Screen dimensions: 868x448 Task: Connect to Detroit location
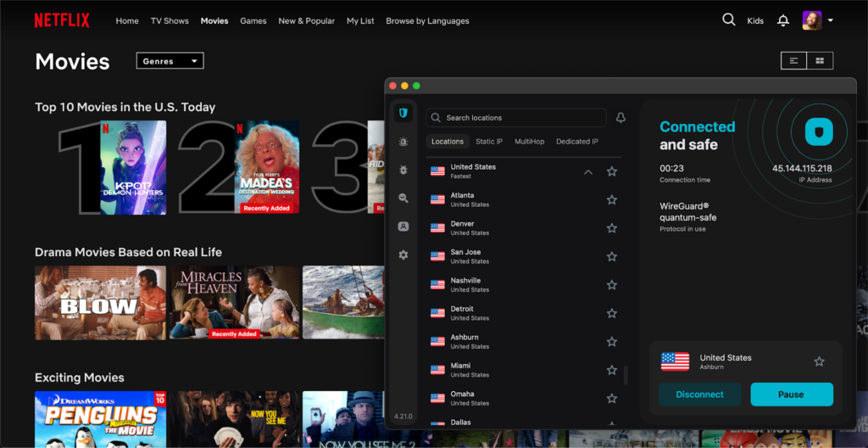click(523, 313)
